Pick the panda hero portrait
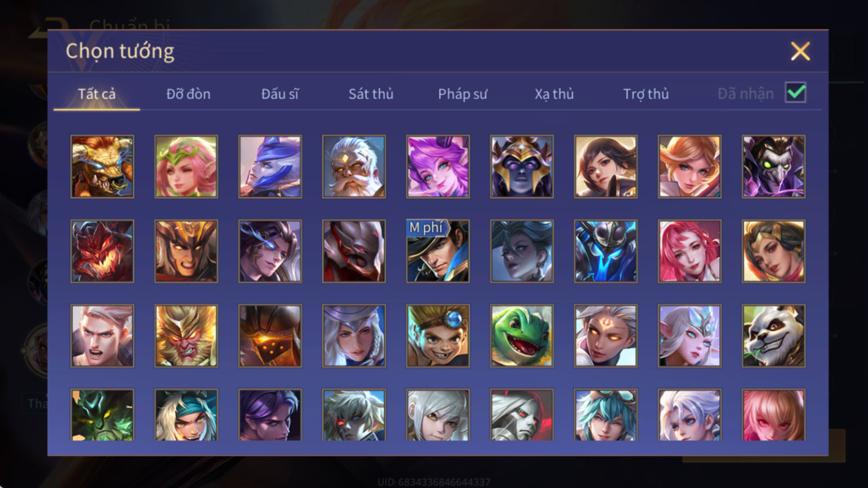 tap(773, 336)
